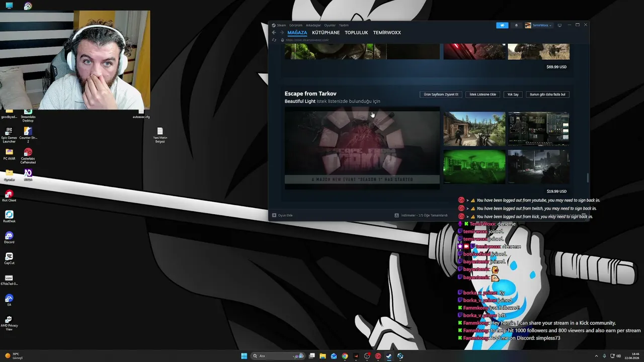Select the Streamlabs Desktop shortcut
The image size is (644, 362).
28,115
